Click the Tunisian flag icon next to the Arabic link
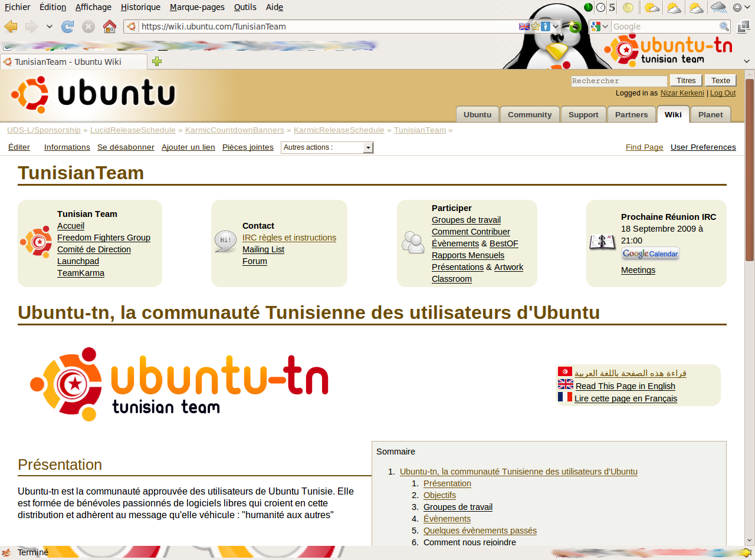Image resolution: width=755 pixels, height=560 pixels. [x=565, y=372]
